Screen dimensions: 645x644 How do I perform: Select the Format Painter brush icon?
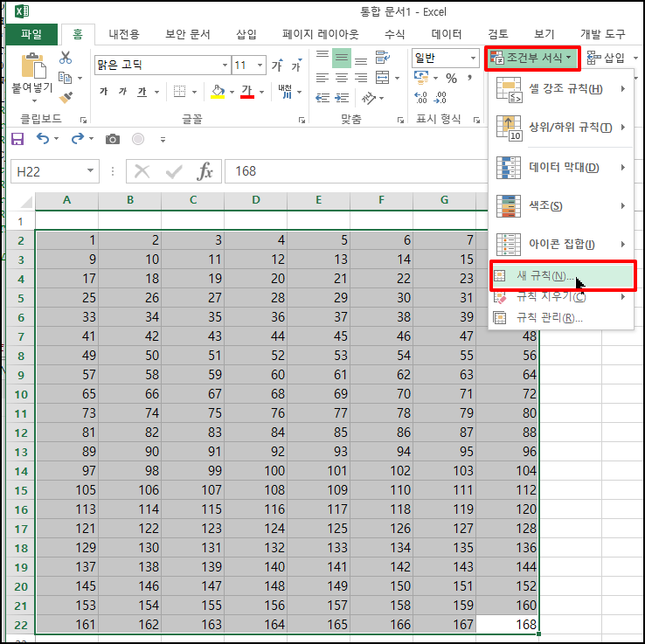66,98
